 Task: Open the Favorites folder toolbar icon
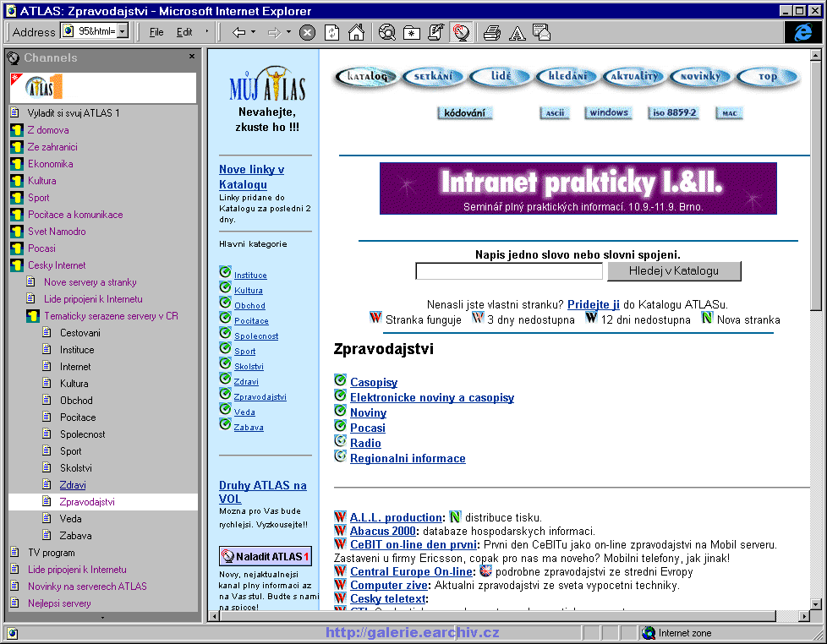[412, 33]
